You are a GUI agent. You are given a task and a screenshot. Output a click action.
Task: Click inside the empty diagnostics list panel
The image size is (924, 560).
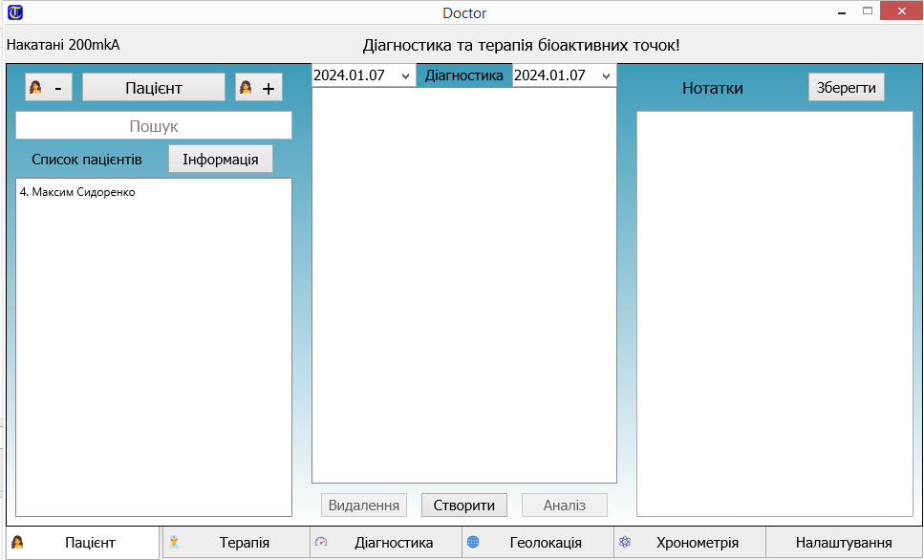pos(463,285)
